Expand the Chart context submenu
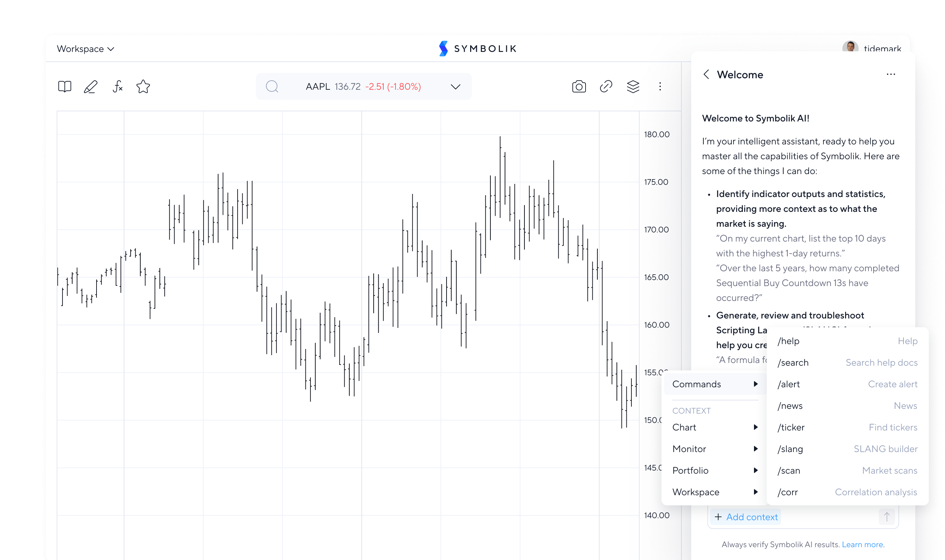 pos(715,427)
